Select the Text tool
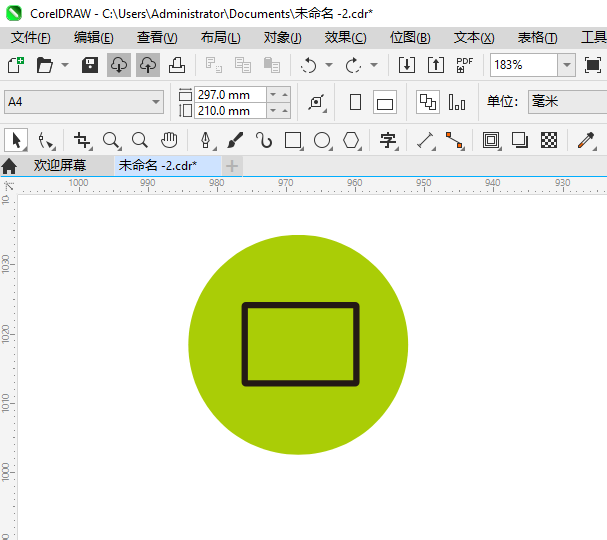The image size is (607, 540). coord(388,140)
